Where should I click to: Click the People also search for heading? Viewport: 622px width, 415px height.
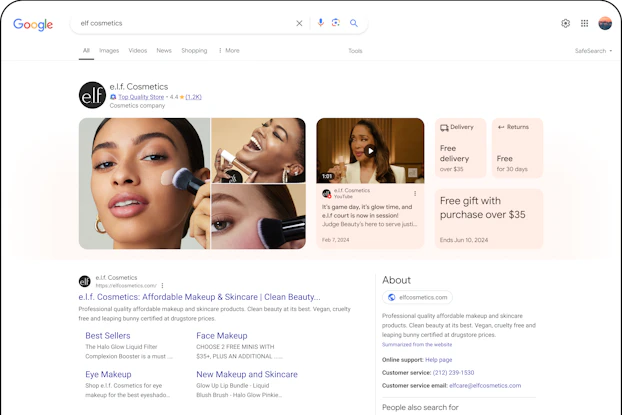point(420,407)
